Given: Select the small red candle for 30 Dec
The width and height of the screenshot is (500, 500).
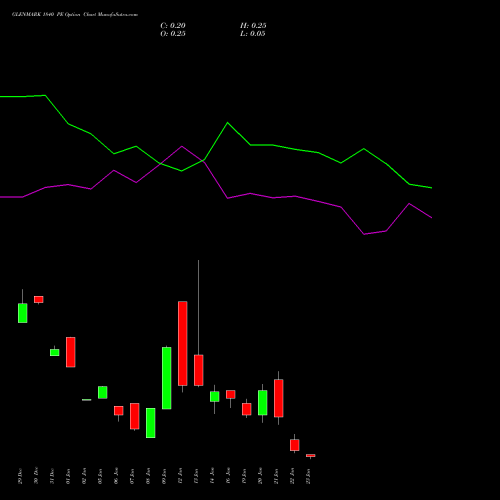Looking at the screenshot, I should pos(39,299).
